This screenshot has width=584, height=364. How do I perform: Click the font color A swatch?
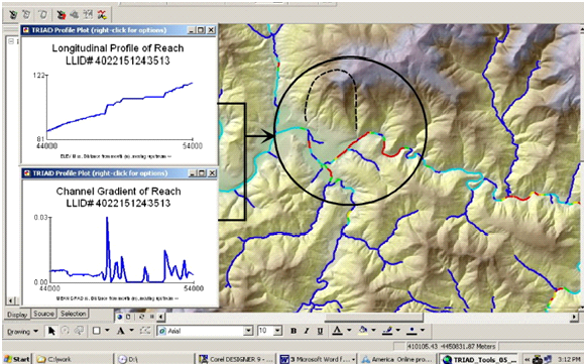click(337, 330)
